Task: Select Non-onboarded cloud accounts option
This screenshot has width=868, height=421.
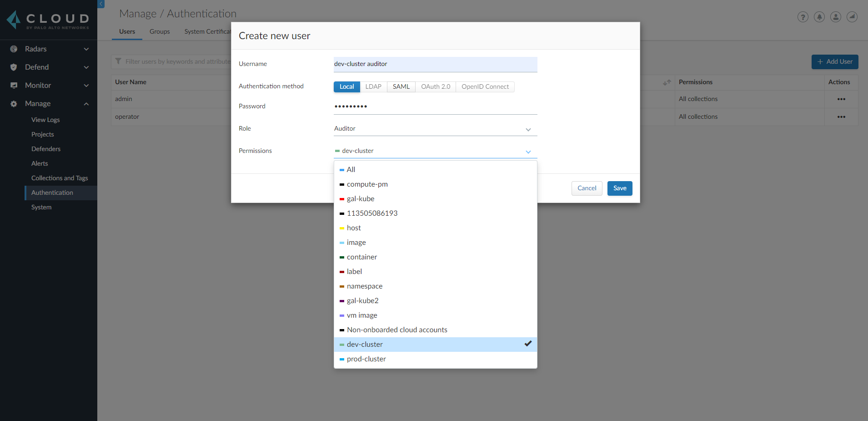Action: pyautogui.click(x=436, y=330)
